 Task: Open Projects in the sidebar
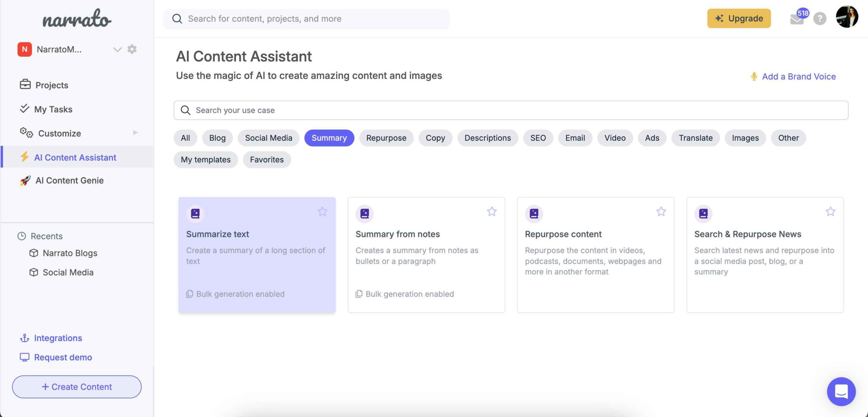pyautogui.click(x=52, y=85)
